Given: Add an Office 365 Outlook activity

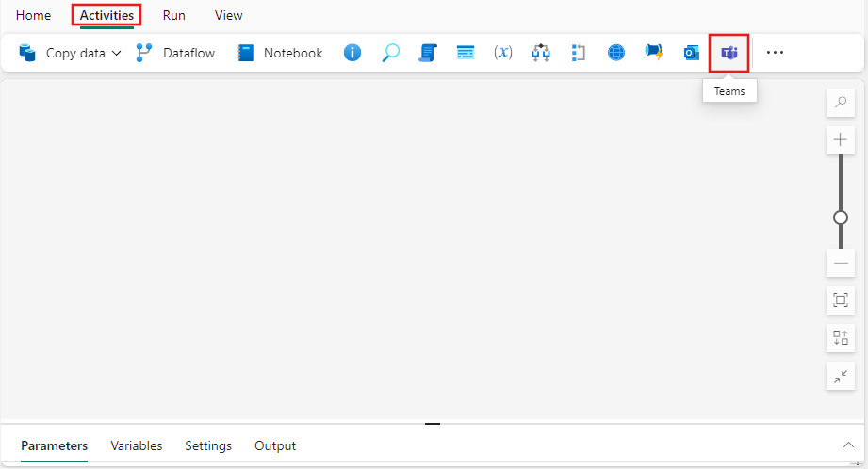Looking at the screenshot, I should tap(692, 53).
